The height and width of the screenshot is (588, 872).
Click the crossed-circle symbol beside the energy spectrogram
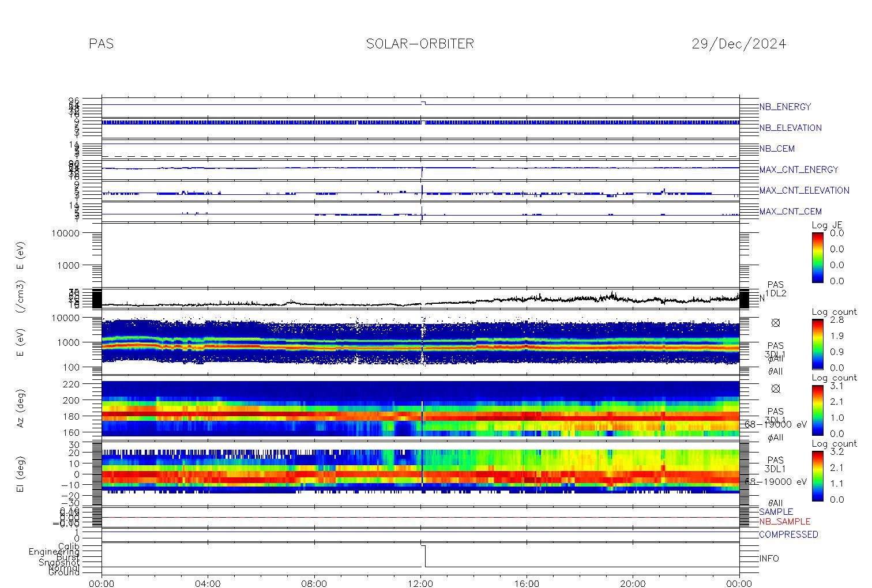(x=776, y=323)
